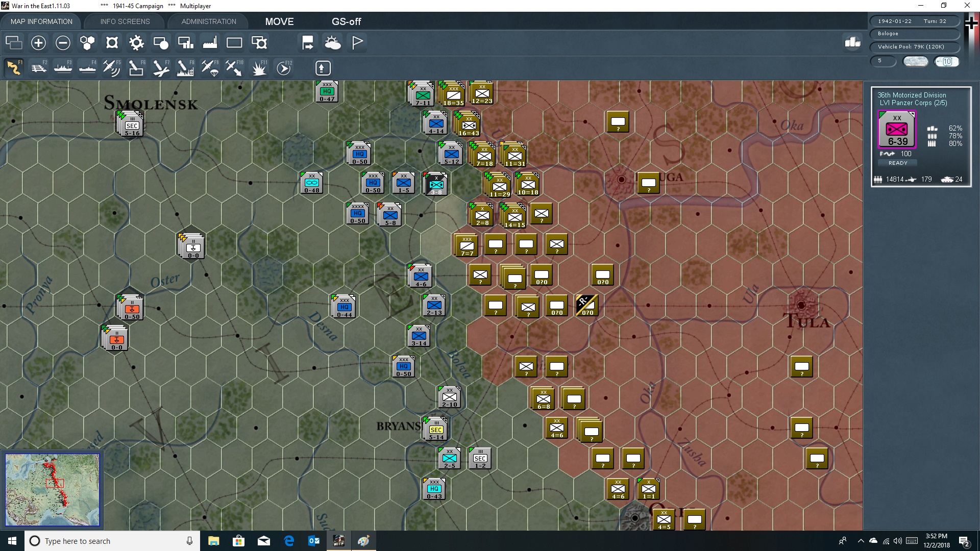
Task: Select the cyan 0-48 unit counter
Action: [x=311, y=183]
